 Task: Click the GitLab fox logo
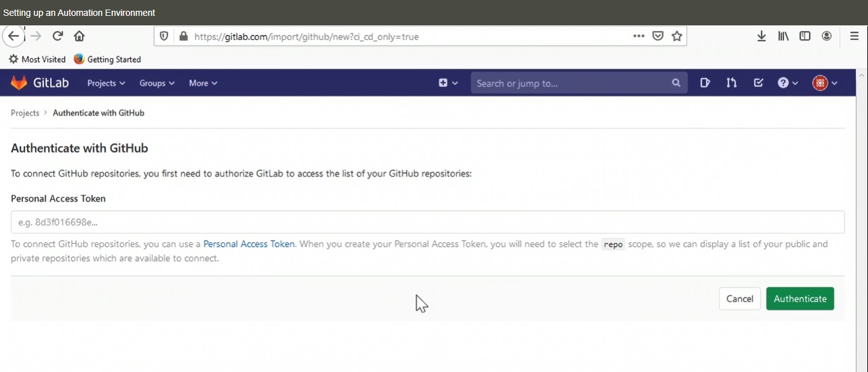click(19, 83)
